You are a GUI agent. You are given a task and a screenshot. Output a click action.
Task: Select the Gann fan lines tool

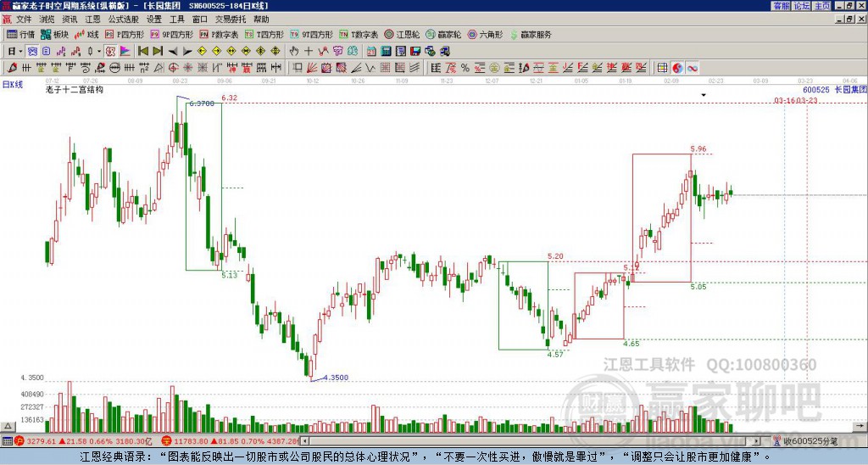pyautogui.click(x=312, y=68)
